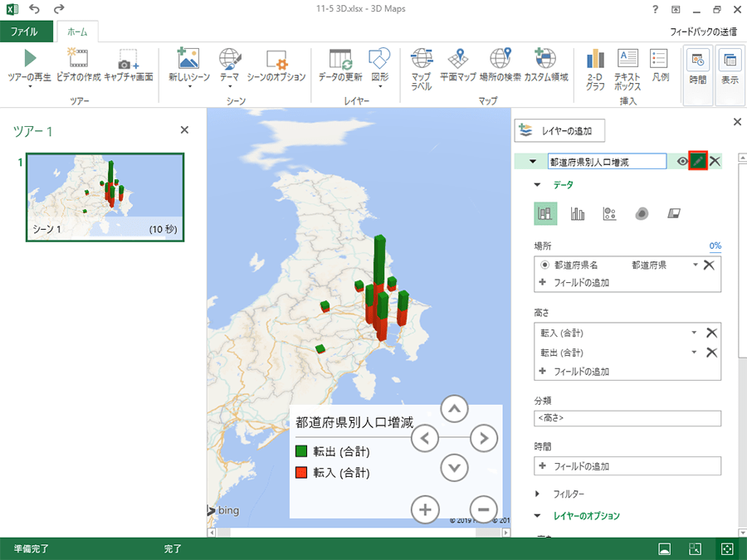Select the bubble chart visualization icon
This screenshot has height=560, width=747.
pyautogui.click(x=609, y=214)
